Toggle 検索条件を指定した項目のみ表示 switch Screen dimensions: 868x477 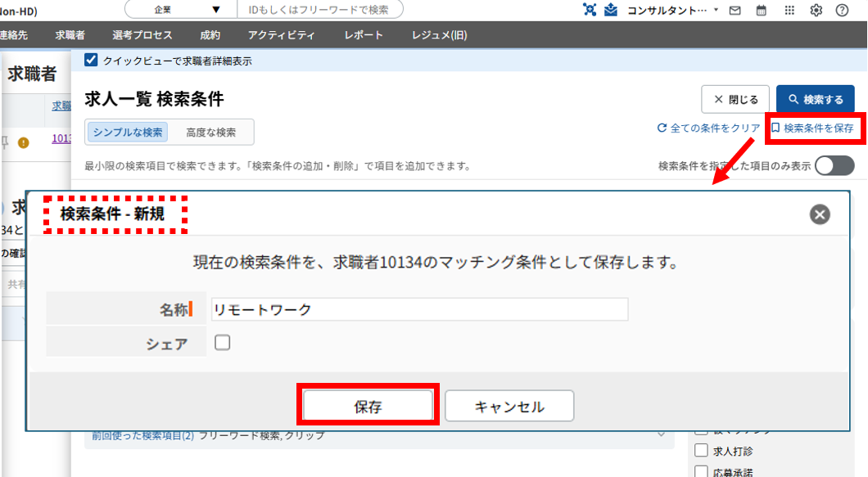pyautogui.click(x=834, y=166)
